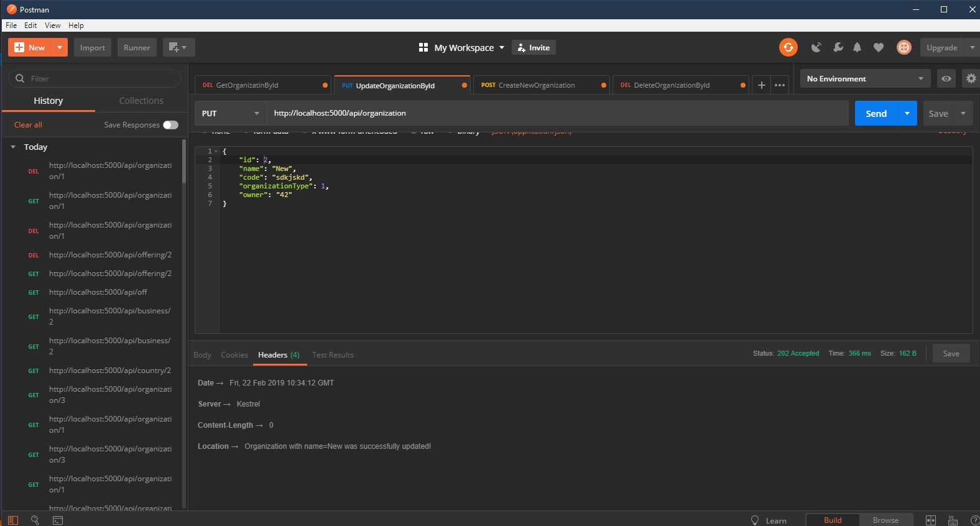Click the Invite button
The image size is (980, 526).
tap(534, 47)
